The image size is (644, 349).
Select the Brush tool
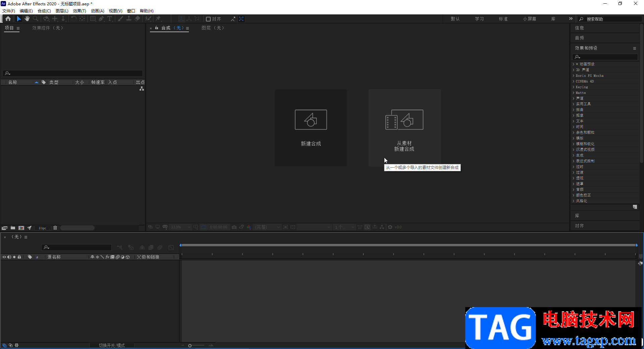pyautogui.click(x=120, y=19)
